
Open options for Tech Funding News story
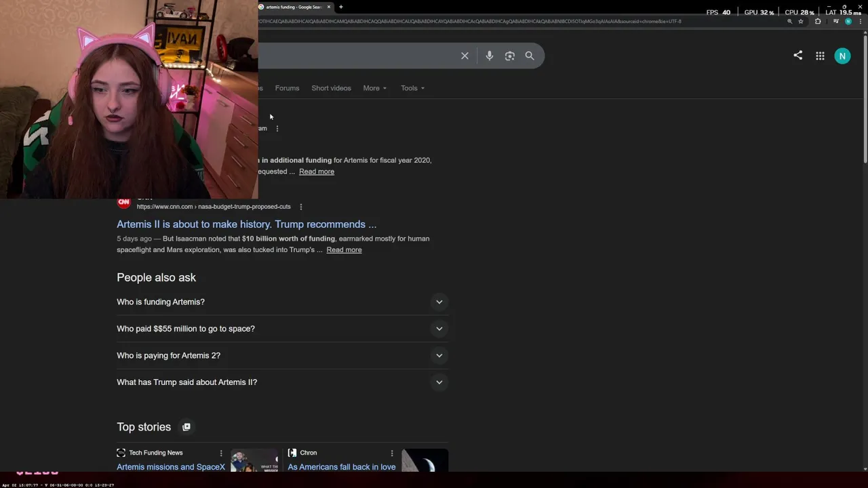coord(221,453)
